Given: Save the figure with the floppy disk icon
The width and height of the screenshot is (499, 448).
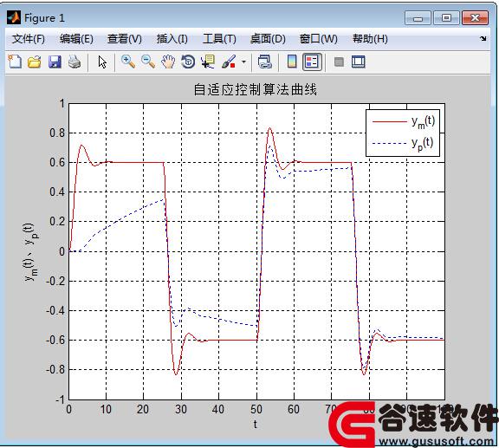Looking at the screenshot, I should pos(55,62).
